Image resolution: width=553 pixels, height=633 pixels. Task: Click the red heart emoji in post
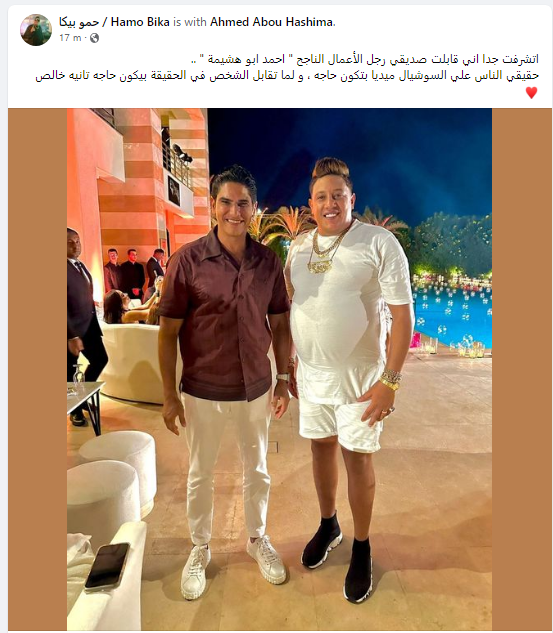[531, 93]
